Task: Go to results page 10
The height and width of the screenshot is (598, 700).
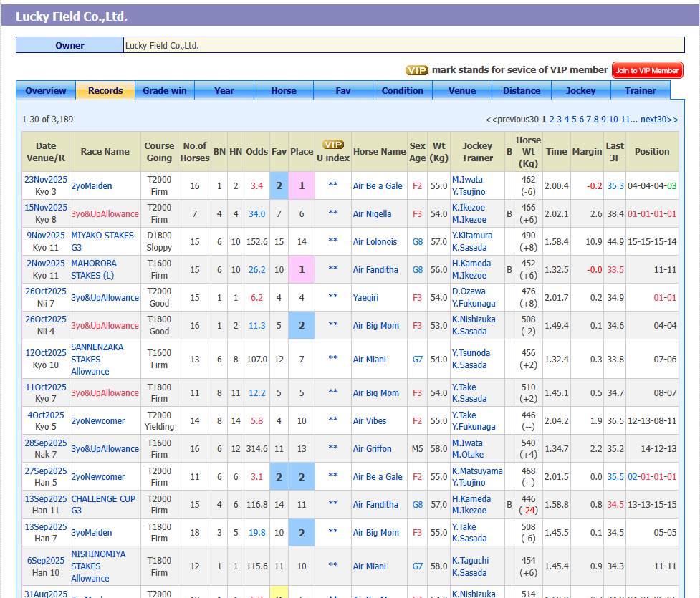Action: 613,120
